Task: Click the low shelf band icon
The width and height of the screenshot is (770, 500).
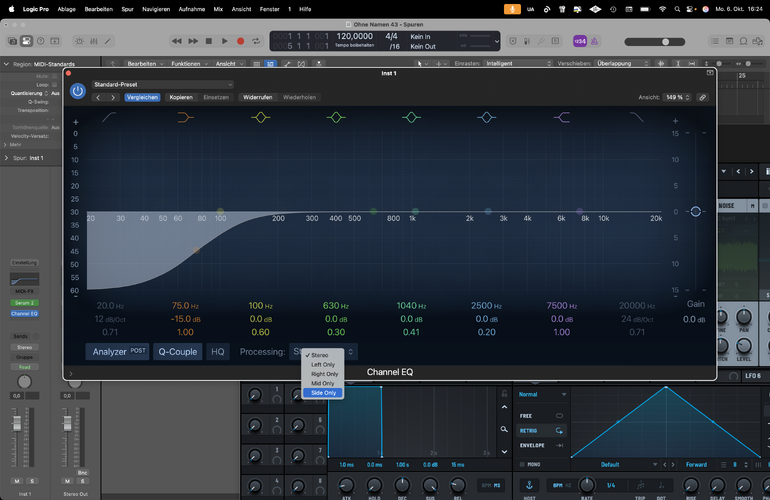Action: (x=185, y=118)
